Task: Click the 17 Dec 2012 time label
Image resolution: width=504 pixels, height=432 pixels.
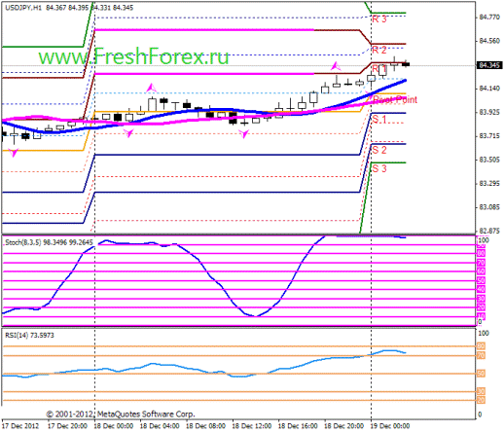Action: (x=20, y=426)
